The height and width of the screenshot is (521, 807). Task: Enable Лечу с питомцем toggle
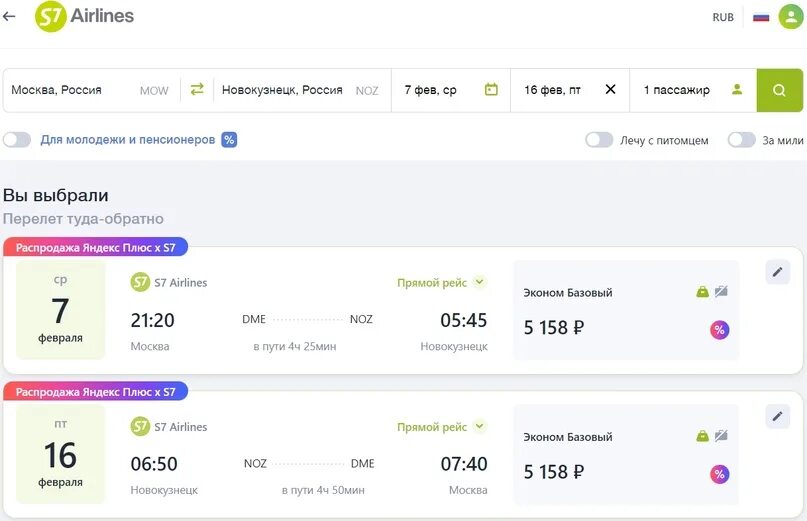[599, 140]
